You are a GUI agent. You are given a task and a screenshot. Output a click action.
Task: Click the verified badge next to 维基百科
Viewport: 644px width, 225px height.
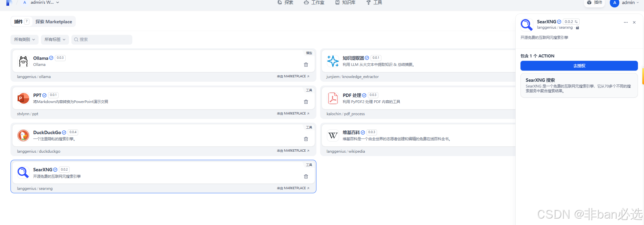click(363, 132)
